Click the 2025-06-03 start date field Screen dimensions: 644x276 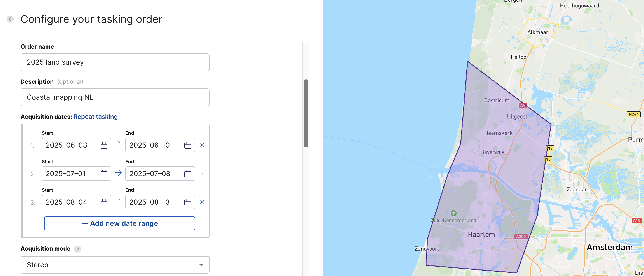tap(71, 145)
